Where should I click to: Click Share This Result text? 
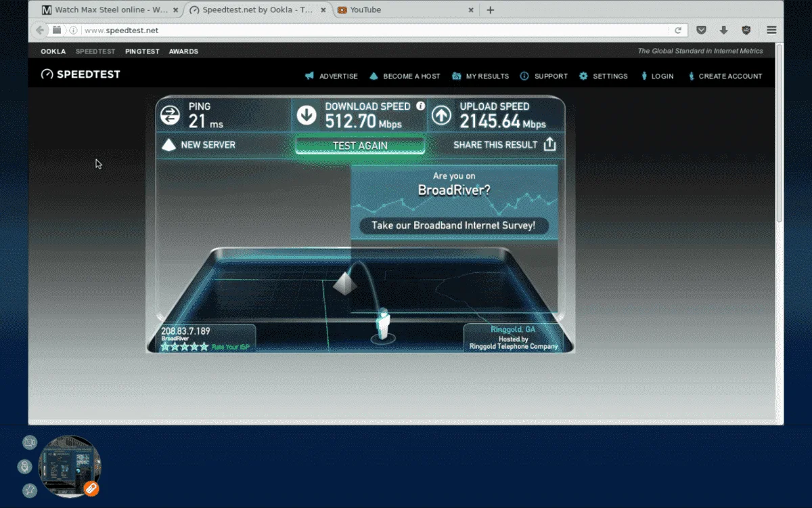pos(495,145)
